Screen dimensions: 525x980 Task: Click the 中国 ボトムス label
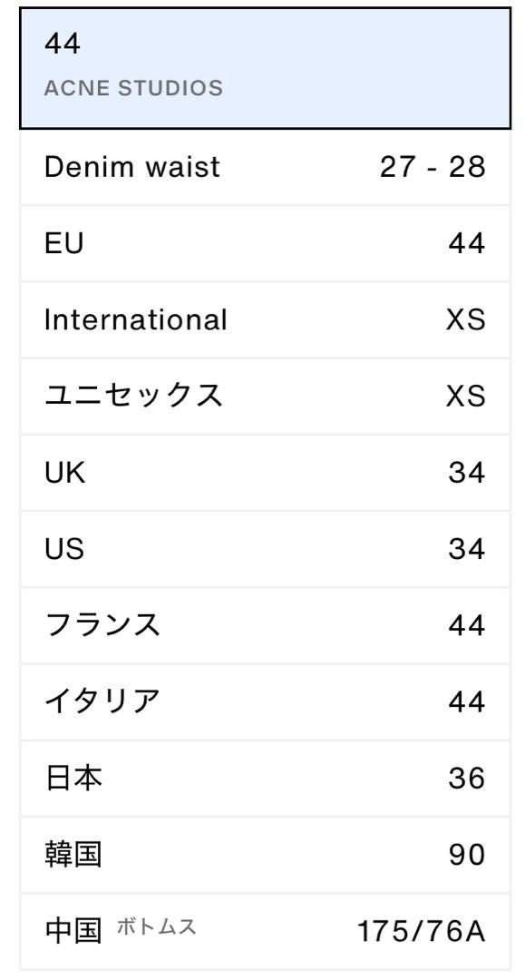click(x=121, y=929)
